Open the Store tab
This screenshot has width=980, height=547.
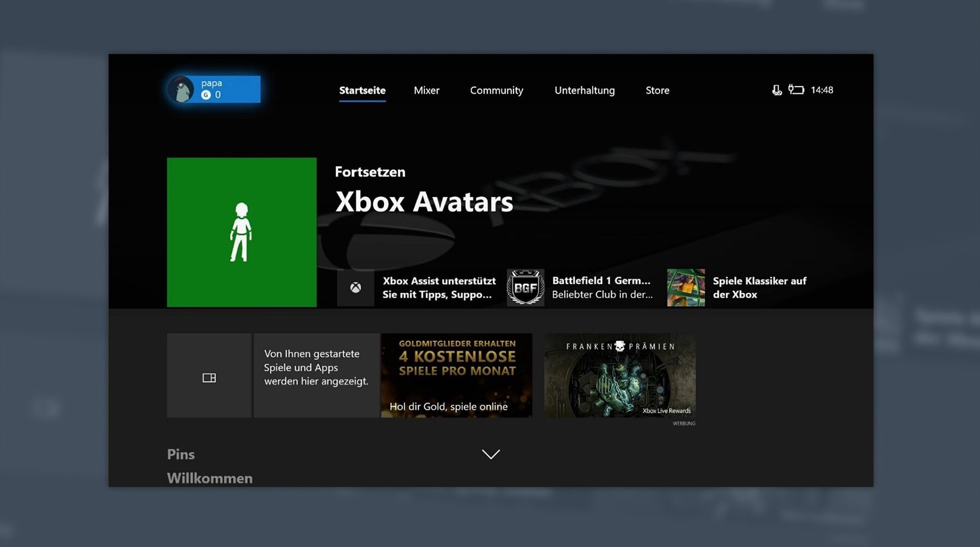657,91
